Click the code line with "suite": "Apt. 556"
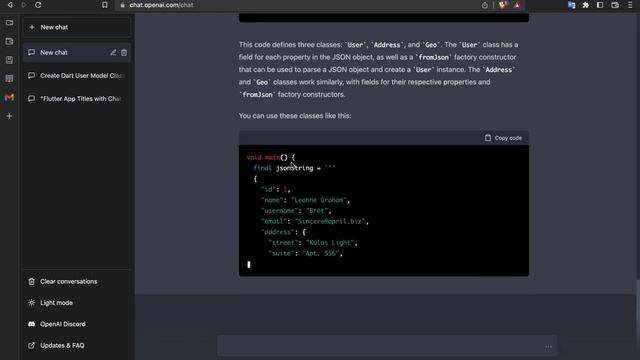Screen dimensions: 640x360 point(305,253)
